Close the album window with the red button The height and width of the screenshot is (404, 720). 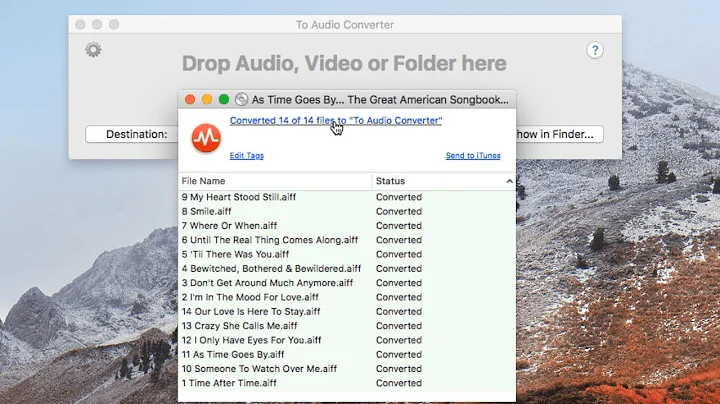coord(190,99)
